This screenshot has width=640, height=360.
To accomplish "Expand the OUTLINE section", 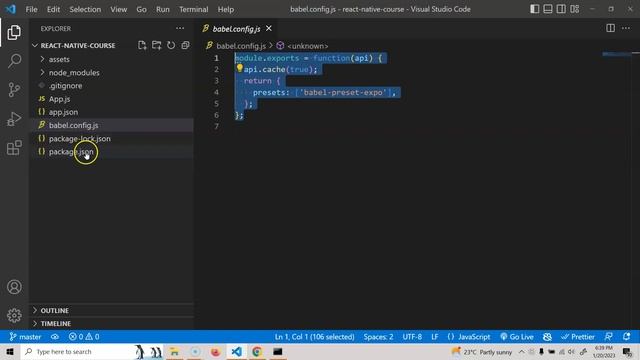I will [54, 311].
